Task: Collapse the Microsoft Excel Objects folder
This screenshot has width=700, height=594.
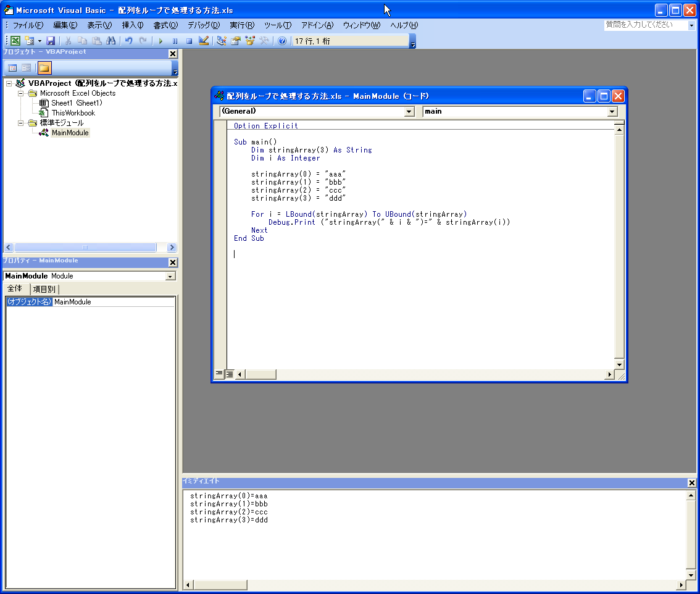Action: [20, 93]
